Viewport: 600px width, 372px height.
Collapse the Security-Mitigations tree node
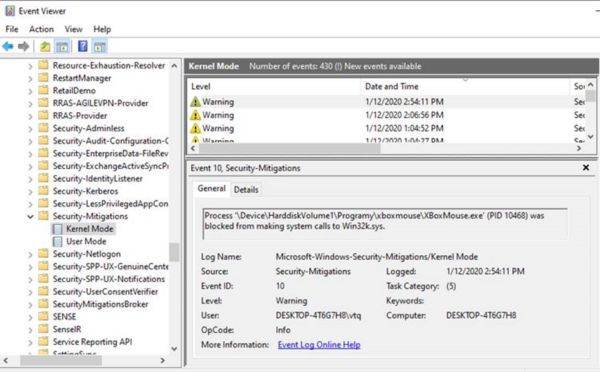click(30, 217)
